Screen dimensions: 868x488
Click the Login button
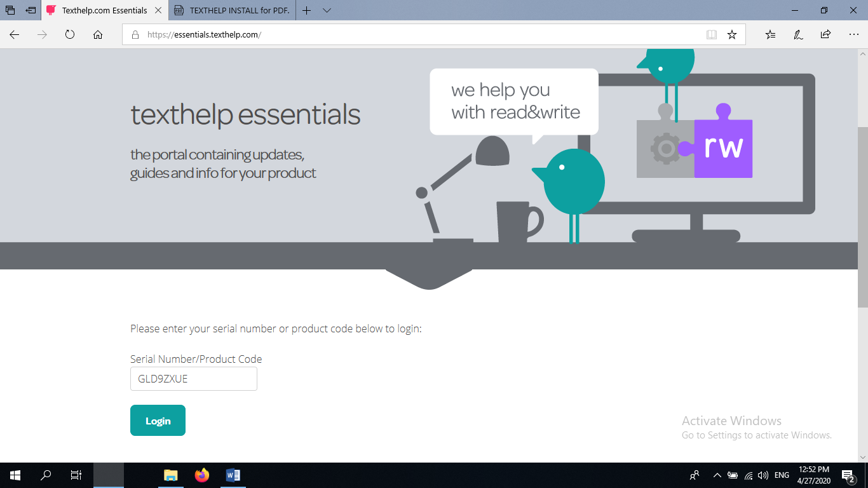158,421
